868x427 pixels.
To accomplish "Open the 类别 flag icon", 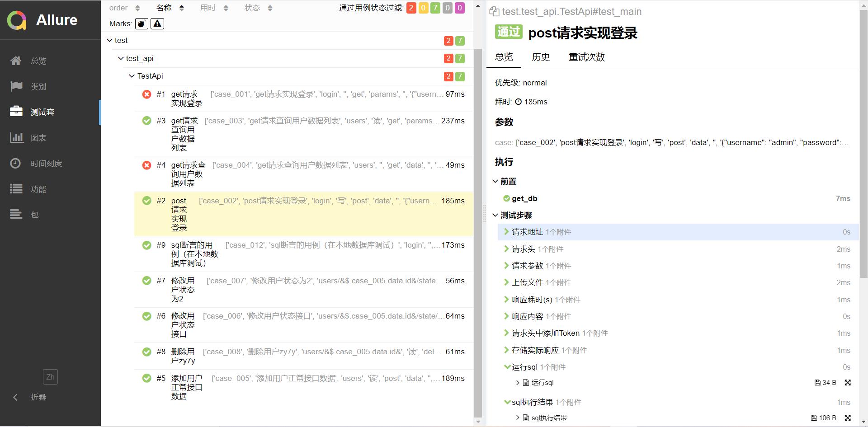I will point(16,86).
